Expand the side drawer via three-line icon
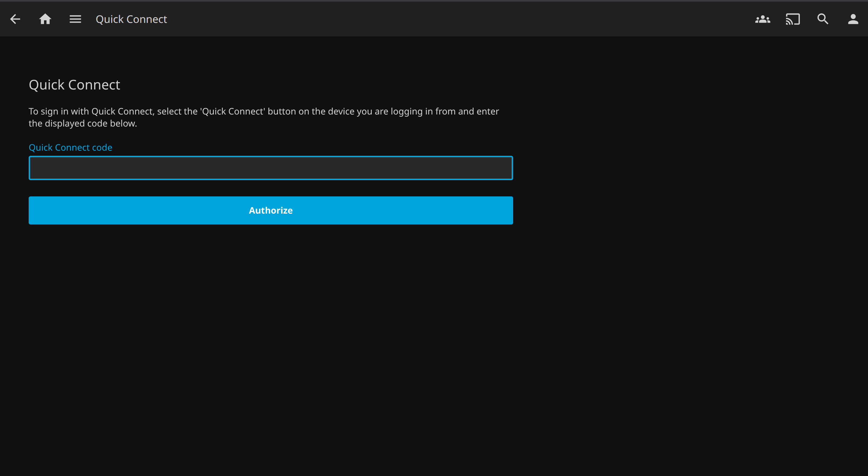 [x=75, y=19]
